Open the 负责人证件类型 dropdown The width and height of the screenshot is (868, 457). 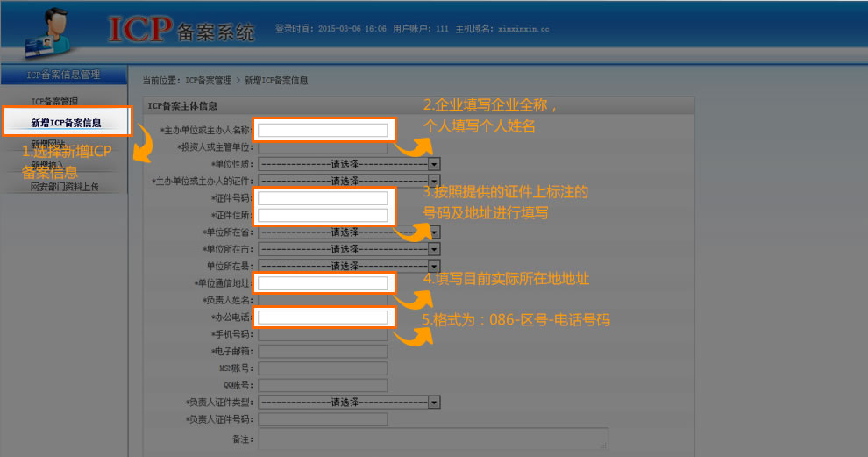[349, 402]
